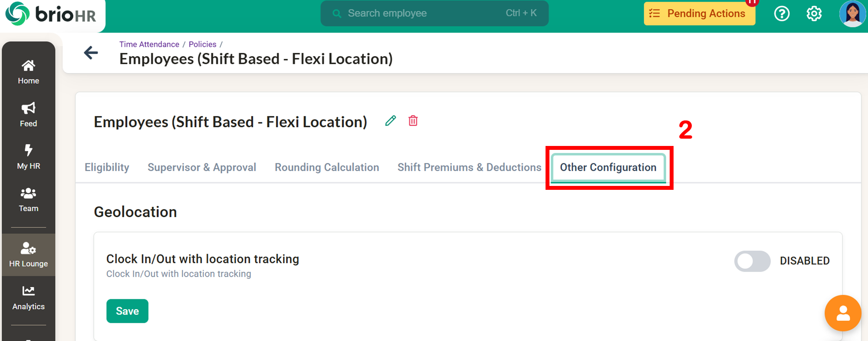Screen dimensions: 868x341
Task: Open Shift Premiums & Deductions tab
Action: click(469, 167)
